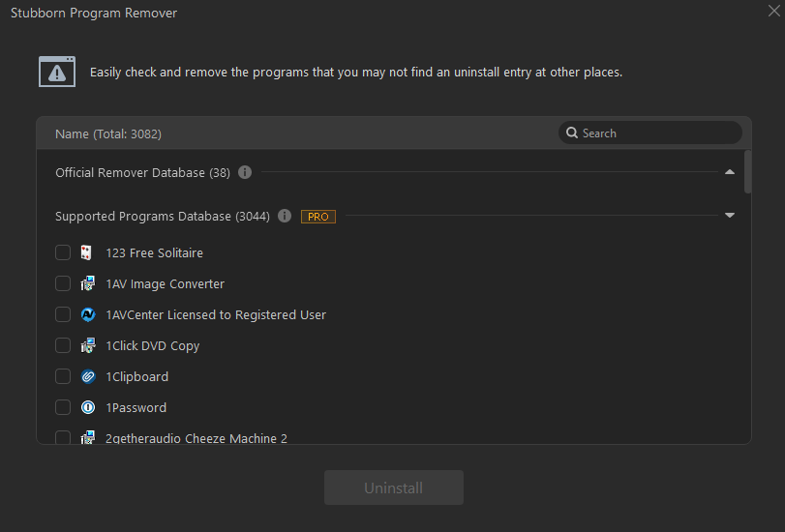This screenshot has width=785, height=532.
Task: Click the 1AVCenter blue logo icon
Action: pos(88,314)
